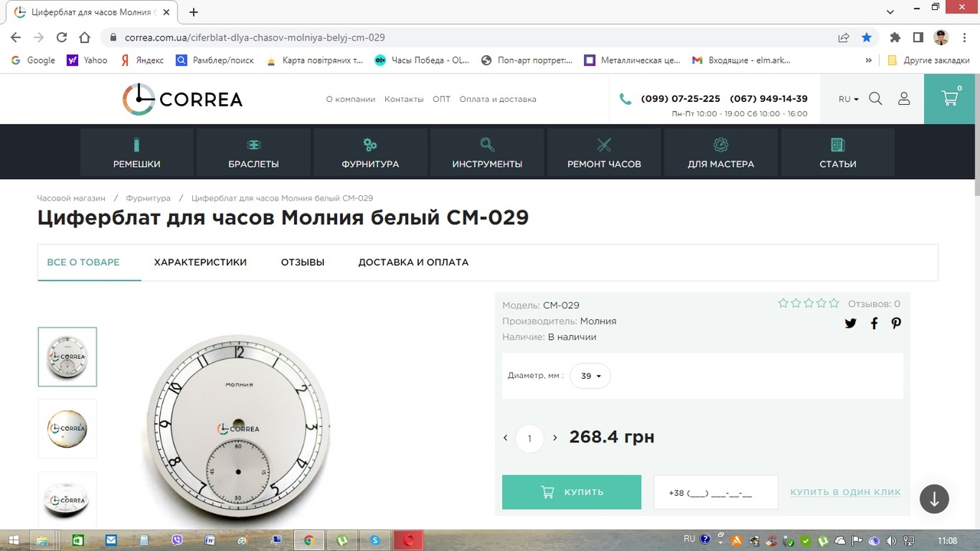The image size is (980, 551).
Task: Open the RU language selector
Action: [848, 99]
